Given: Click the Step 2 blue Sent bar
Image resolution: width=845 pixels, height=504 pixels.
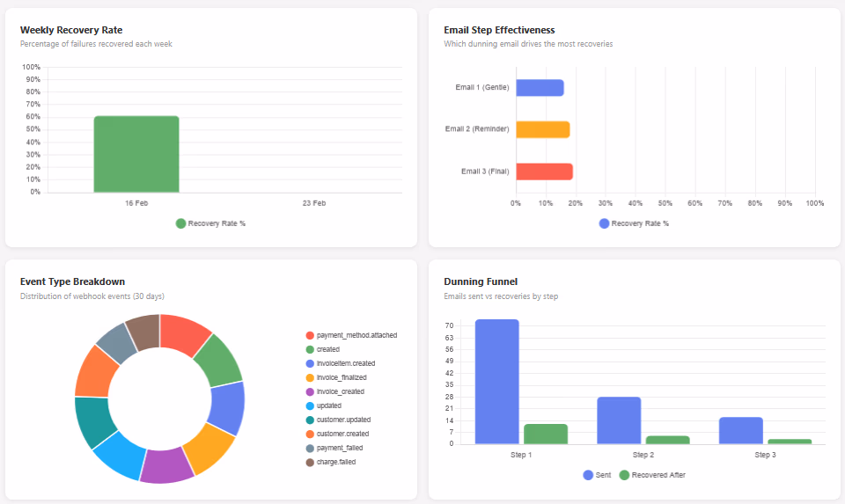Looking at the screenshot, I should tap(619, 420).
